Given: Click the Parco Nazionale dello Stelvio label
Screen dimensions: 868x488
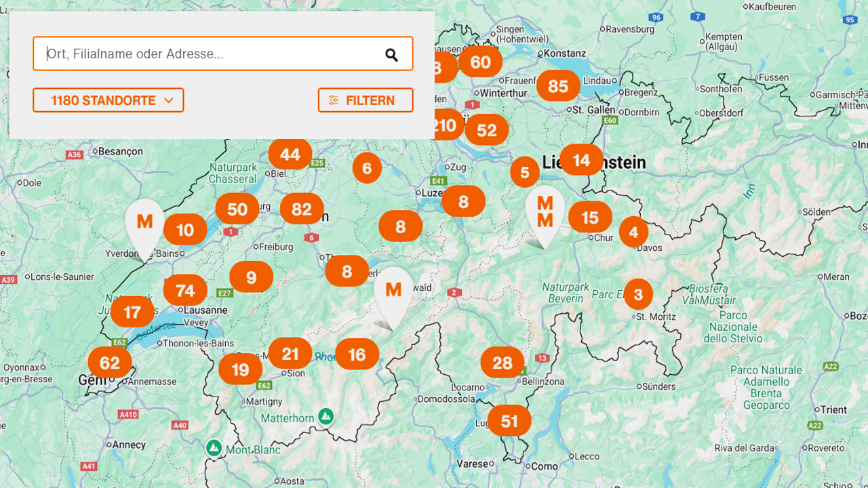Looking at the screenshot, I should pos(733,327).
